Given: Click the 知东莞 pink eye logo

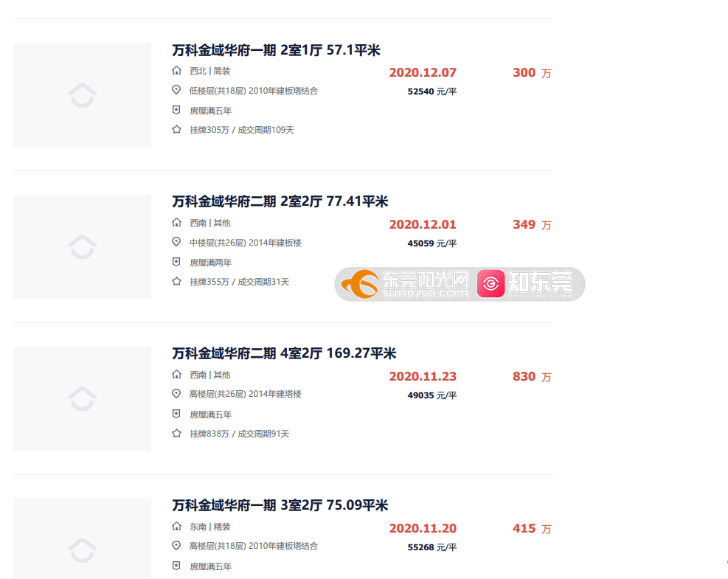Looking at the screenshot, I should [525, 284].
